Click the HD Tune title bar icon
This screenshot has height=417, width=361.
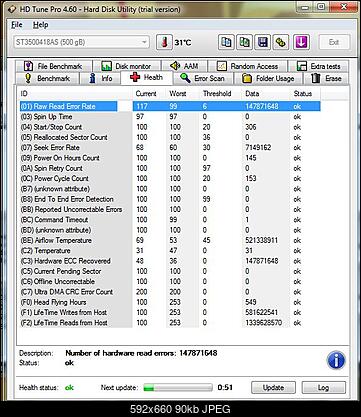tap(12, 9)
